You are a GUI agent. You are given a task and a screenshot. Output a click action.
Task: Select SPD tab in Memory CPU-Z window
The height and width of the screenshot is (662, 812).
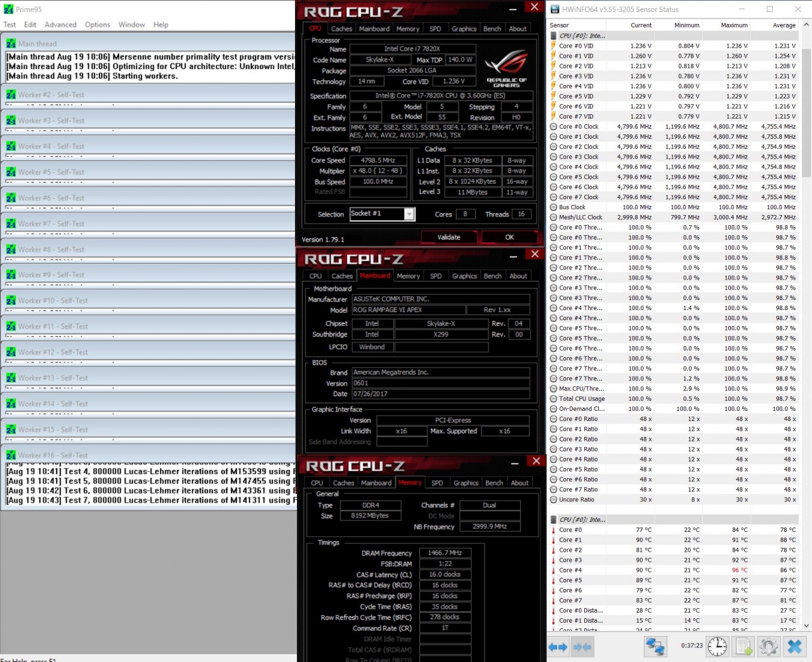[x=437, y=483]
